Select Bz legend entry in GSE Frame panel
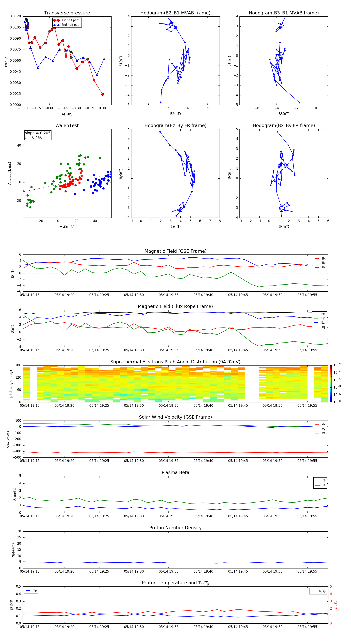351x644 pixels. coord(320,267)
